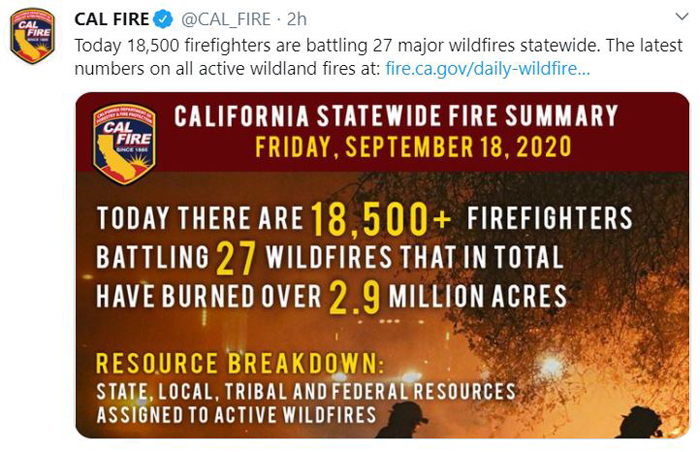
Task: Click the word FIREFIGHTERS in the infographic
Action: [x=550, y=218]
